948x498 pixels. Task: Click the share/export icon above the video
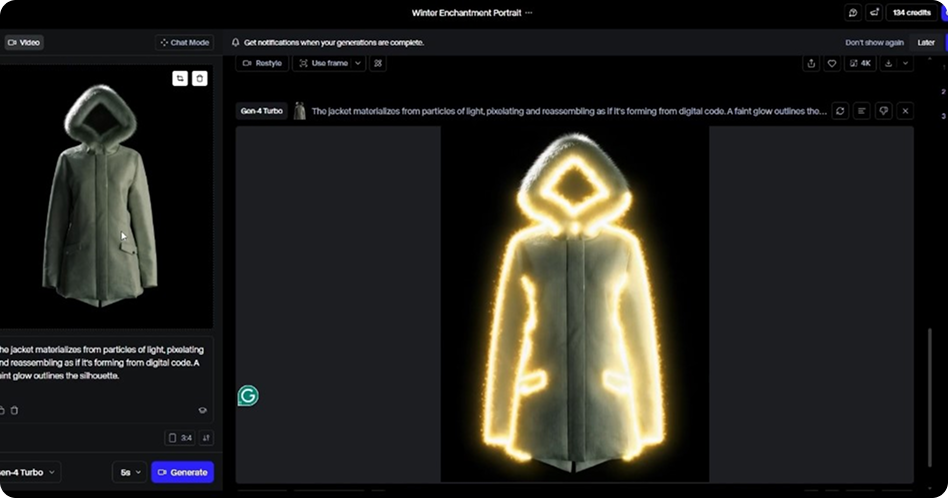point(811,63)
